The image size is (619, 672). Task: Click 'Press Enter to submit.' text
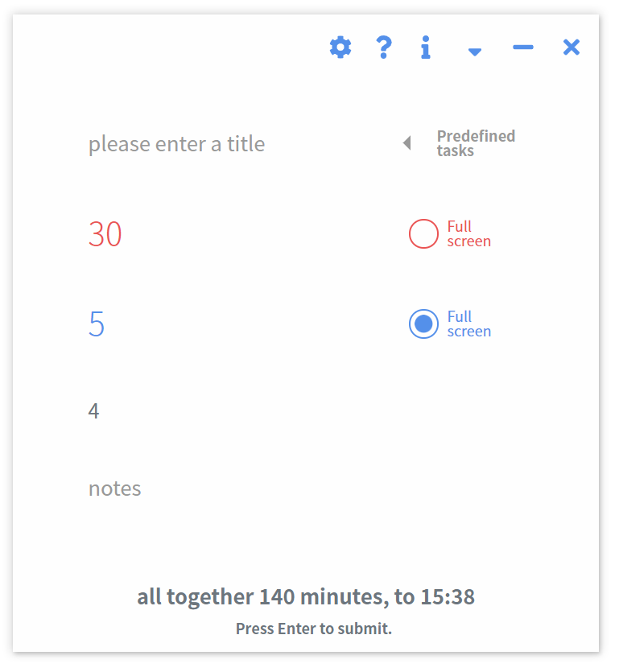(313, 629)
